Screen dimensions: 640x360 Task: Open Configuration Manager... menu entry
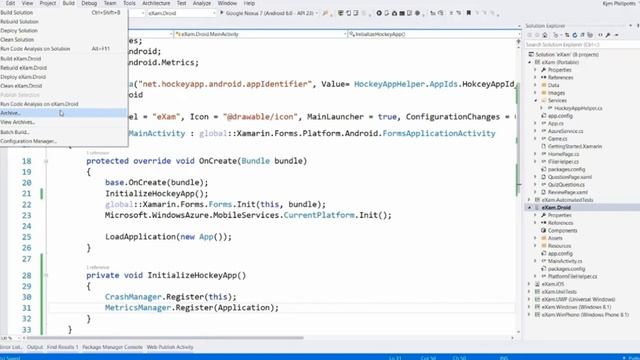tap(63, 141)
